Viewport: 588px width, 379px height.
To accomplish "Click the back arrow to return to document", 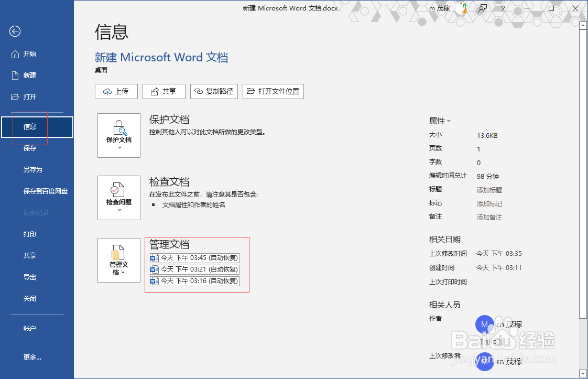I will click(x=15, y=31).
